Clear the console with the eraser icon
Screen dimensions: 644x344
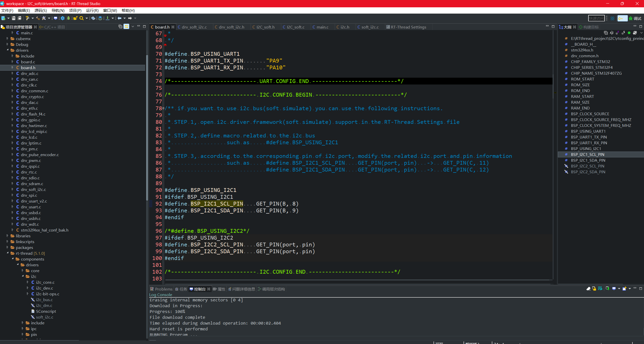tap(588, 289)
